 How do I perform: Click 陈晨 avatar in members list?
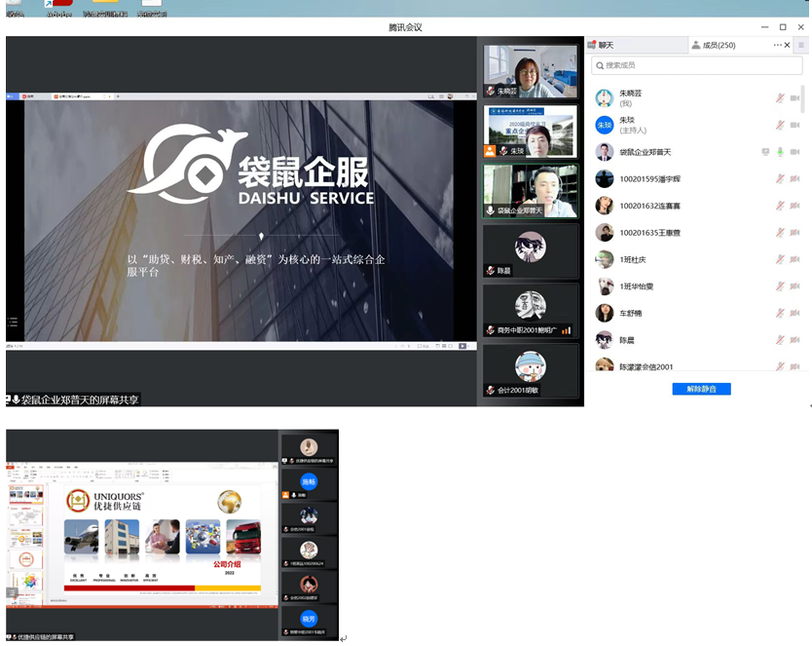coord(605,340)
